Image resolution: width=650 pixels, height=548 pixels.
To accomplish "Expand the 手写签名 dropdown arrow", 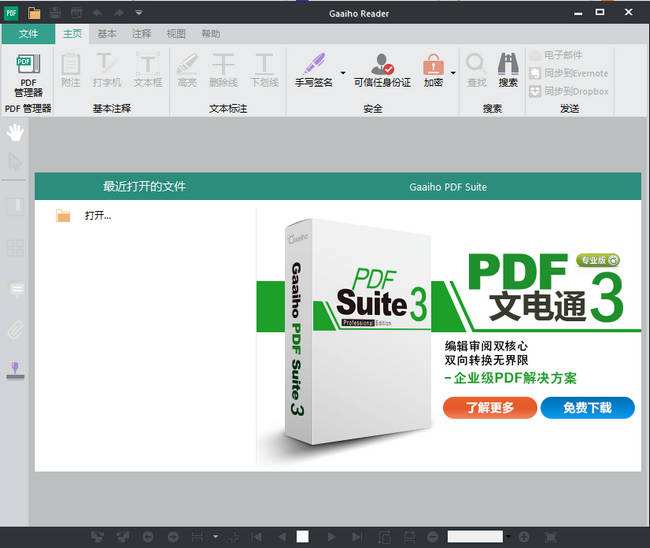I will (x=343, y=73).
